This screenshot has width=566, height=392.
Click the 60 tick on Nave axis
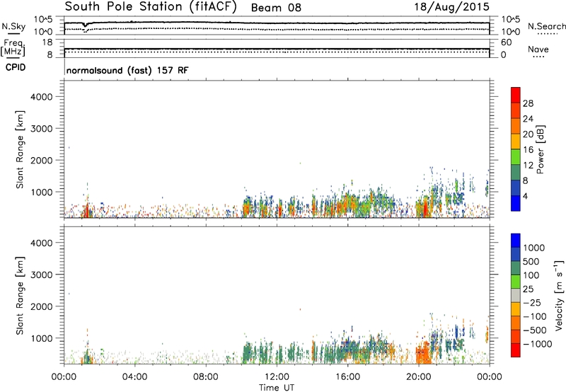tap(506, 42)
